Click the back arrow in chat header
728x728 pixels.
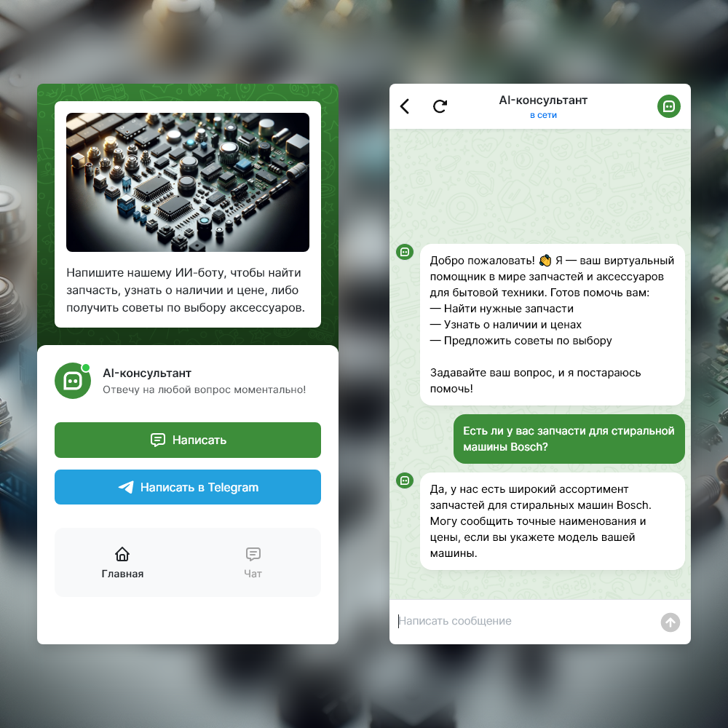point(405,106)
